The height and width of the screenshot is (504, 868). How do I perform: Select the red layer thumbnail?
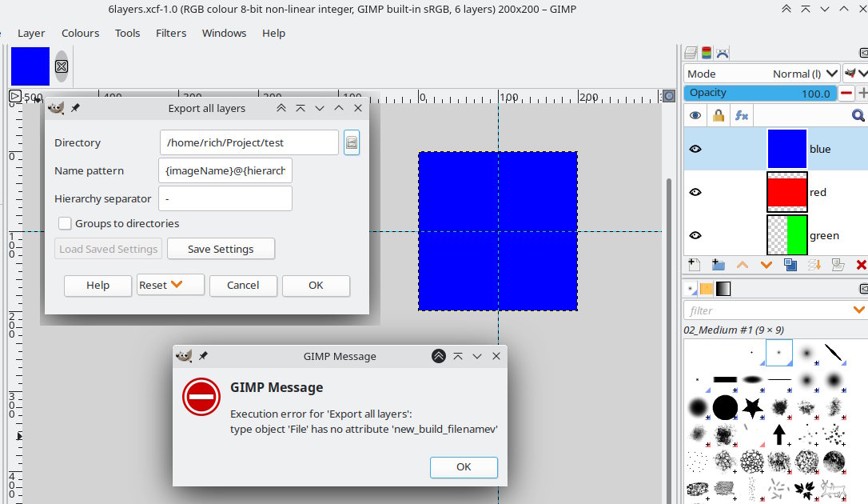pos(786,192)
